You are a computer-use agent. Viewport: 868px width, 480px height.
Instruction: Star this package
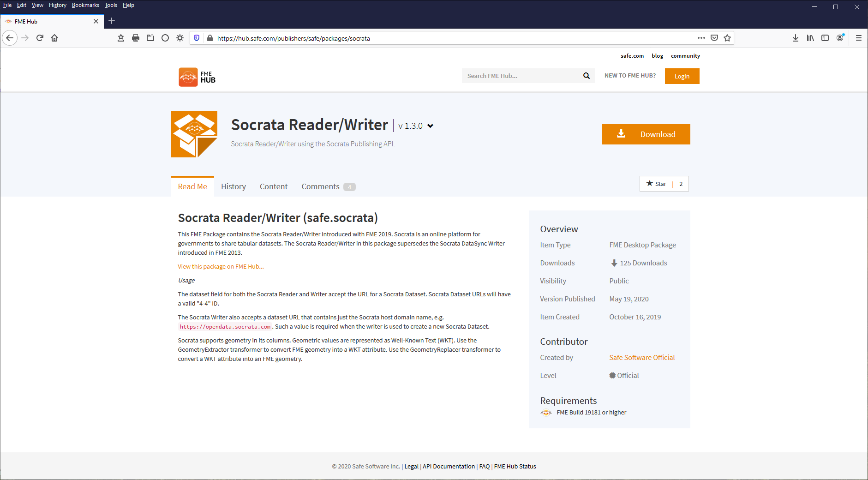point(656,184)
